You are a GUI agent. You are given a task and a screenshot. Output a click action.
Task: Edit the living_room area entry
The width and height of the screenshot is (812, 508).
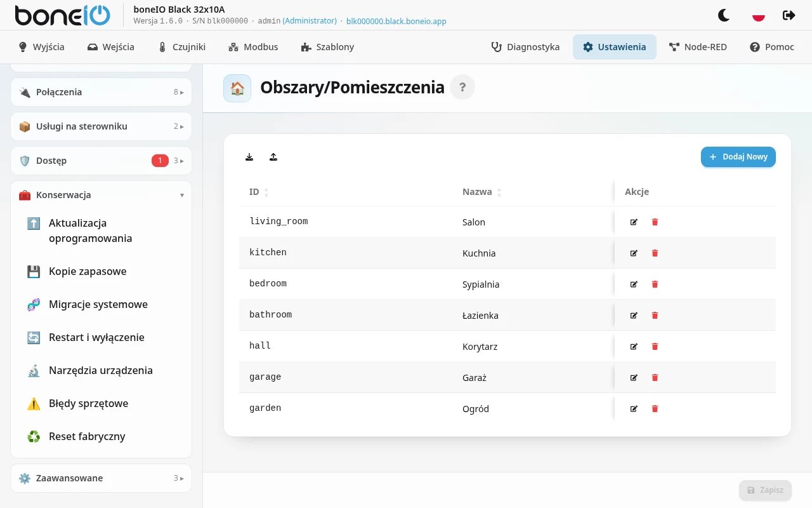[x=634, y=222]
